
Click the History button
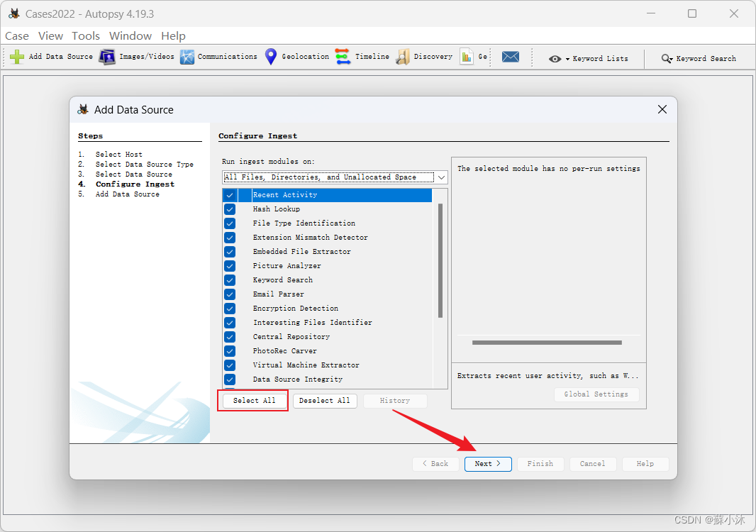coord(395,401)
